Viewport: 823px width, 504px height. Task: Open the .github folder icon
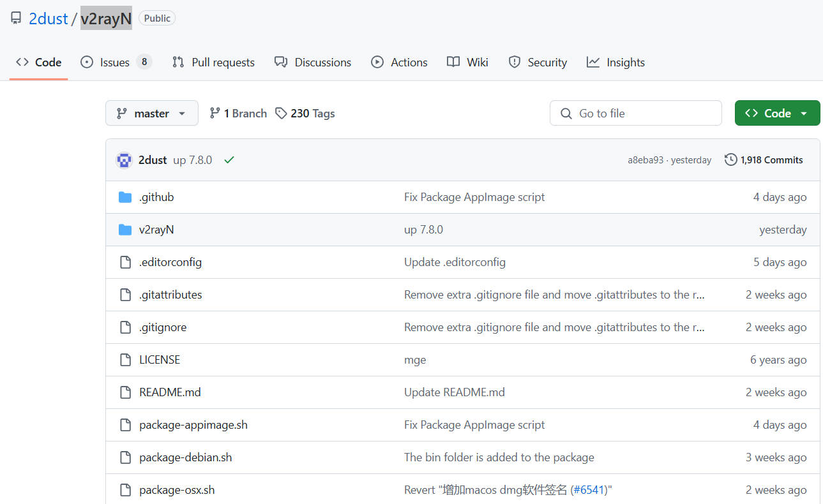125,197
